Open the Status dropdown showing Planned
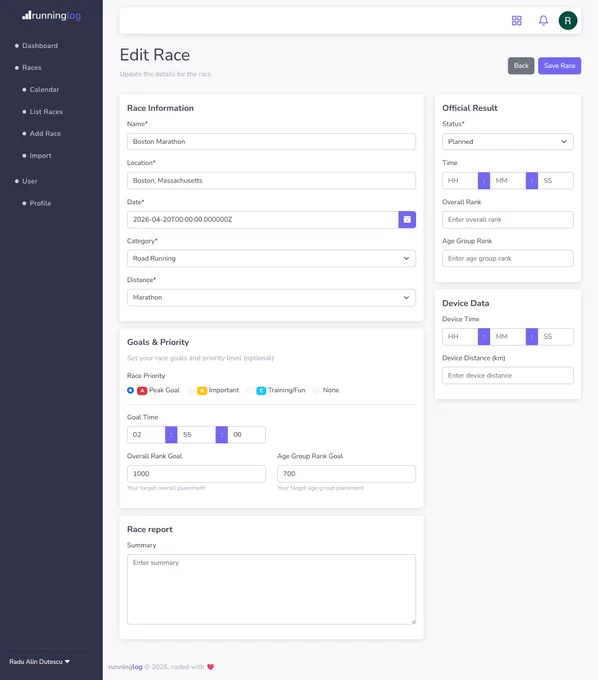Image resolution: width=598 pixels, height=680 pixels. (x=508, y=141)
